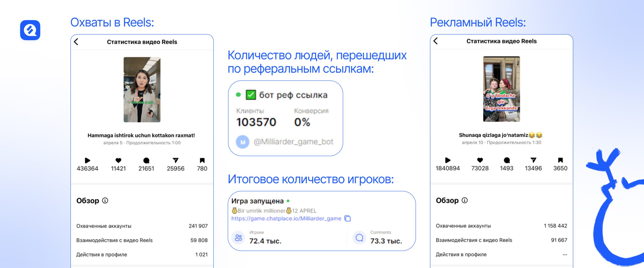Image resolution: width=644 pixels, height=268 pixels.
Task: Click the апреля 5 duration 1:00 line
Action: click(142, 143)
